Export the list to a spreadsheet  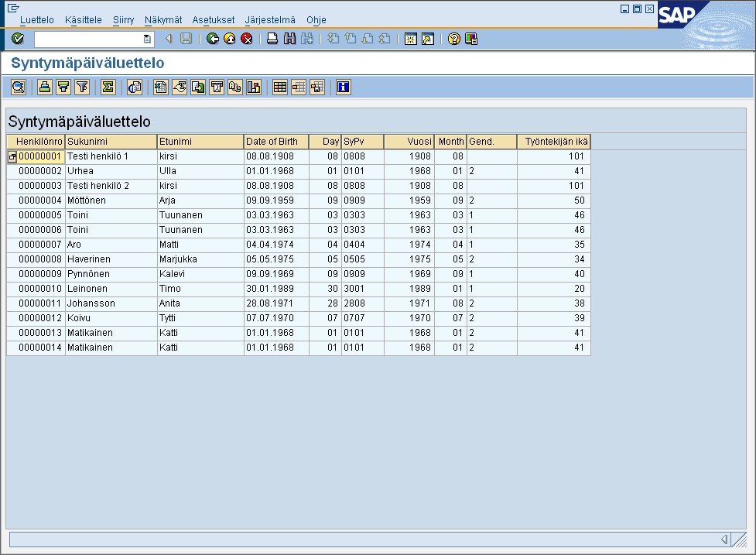click(x=160, y=87)
